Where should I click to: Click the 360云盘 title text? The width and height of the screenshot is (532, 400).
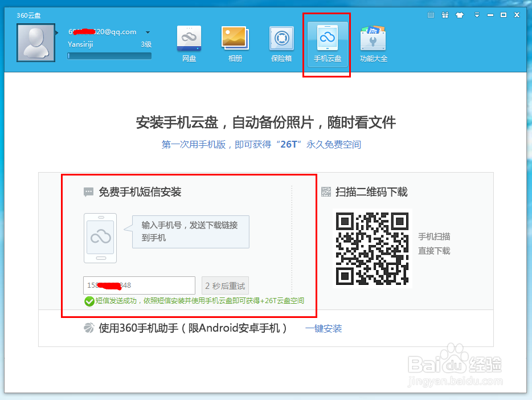coord(28,15)
